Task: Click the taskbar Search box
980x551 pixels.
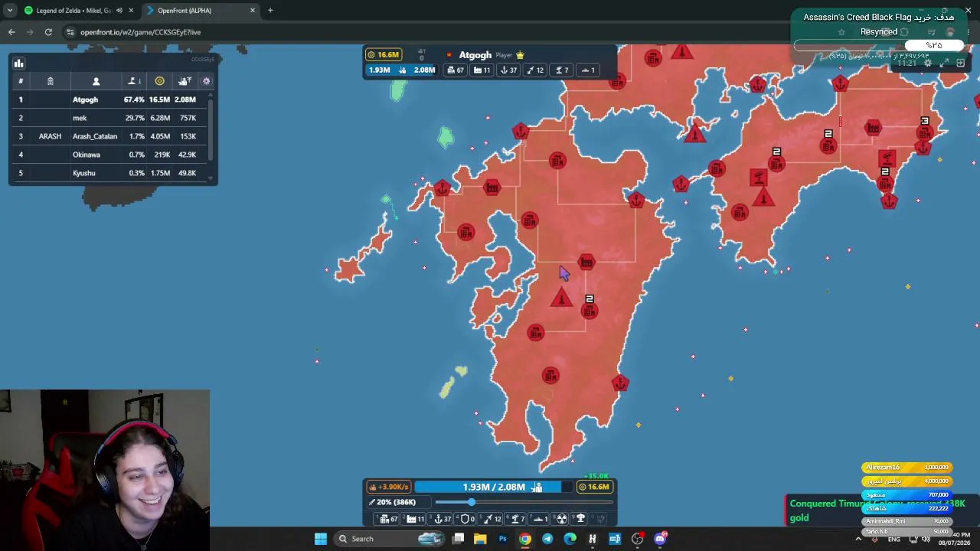Action: [390, 539]
